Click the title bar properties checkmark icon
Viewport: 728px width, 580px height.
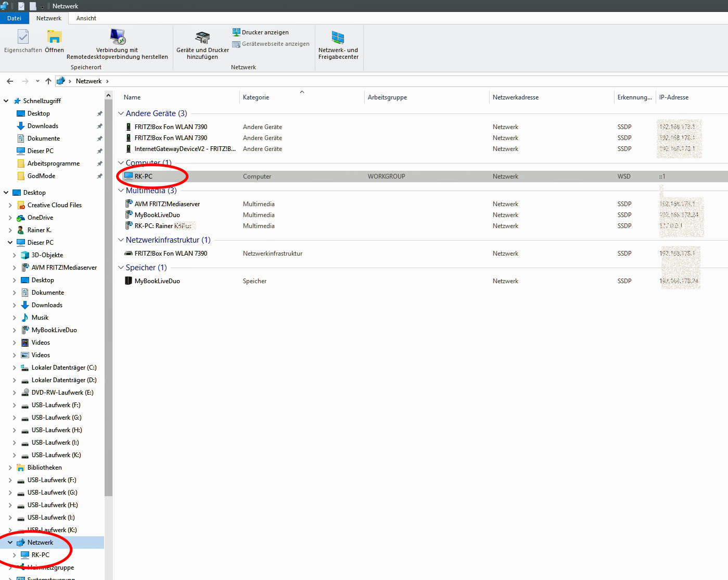pos(21,6)
